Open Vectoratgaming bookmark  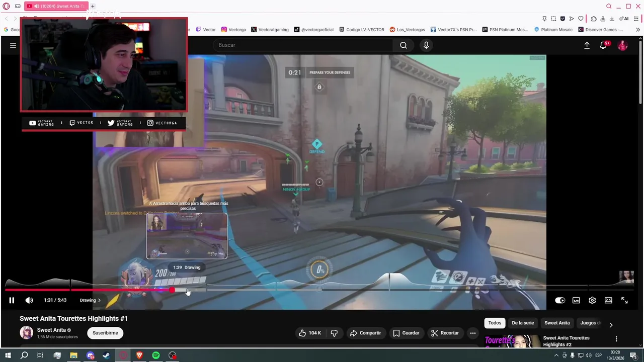pyautogui.click(x=270, y=30)
